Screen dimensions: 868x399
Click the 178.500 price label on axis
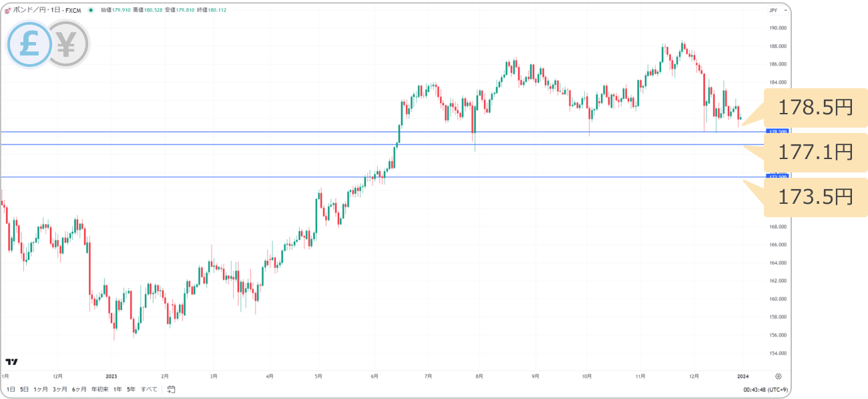pos(778,132)
